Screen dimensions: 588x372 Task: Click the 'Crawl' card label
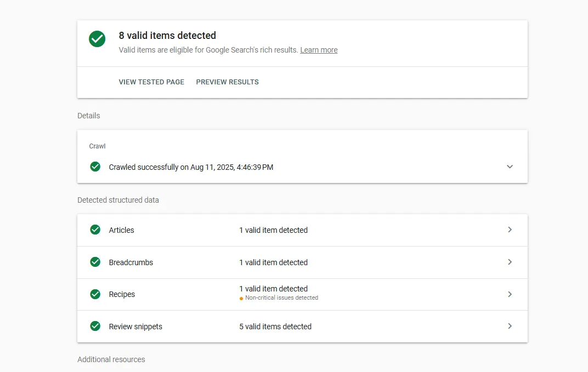pyautogui.click(x=97, y=146)
